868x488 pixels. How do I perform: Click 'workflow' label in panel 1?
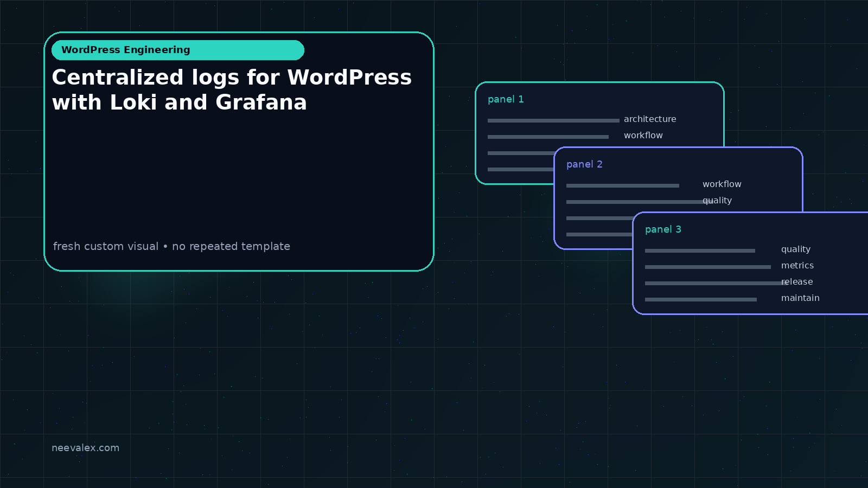click(643, 135)
